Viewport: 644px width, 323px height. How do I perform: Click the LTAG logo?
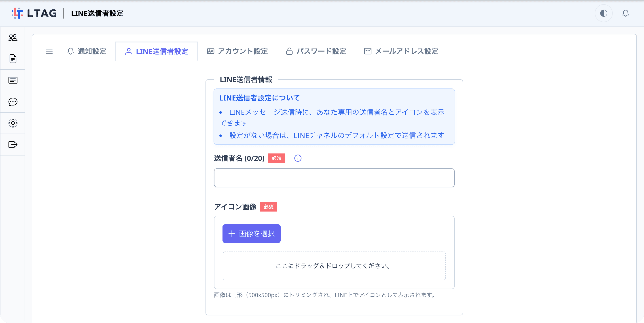pyautogui.click(x=34, y=13)
